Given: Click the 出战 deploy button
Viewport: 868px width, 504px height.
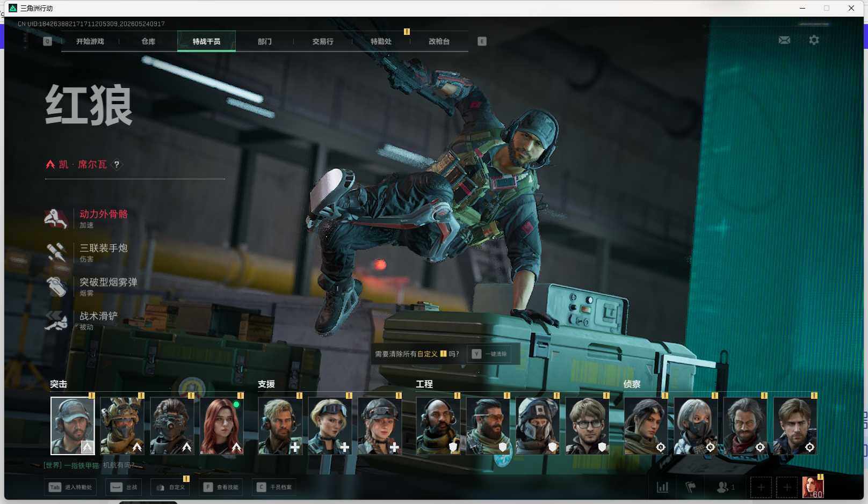Looking at the screenshot, I should click(x=124, y=487).
